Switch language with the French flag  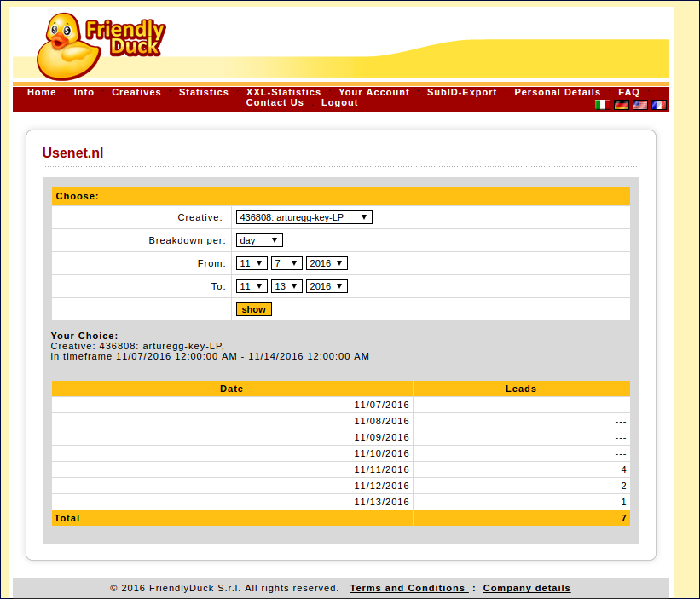(x=658, y=105)
